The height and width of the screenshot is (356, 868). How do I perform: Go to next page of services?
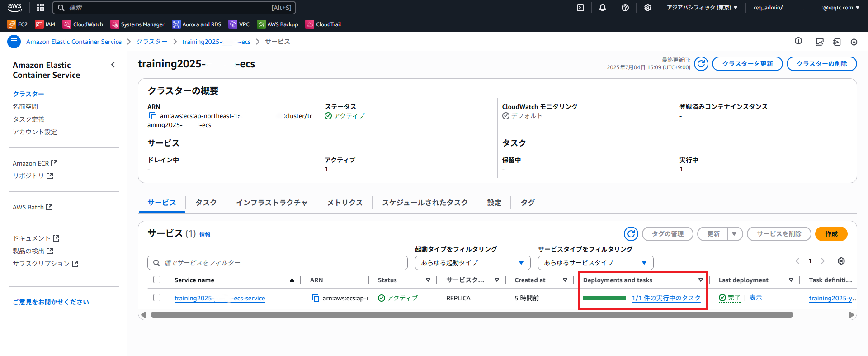click(823, 261)
